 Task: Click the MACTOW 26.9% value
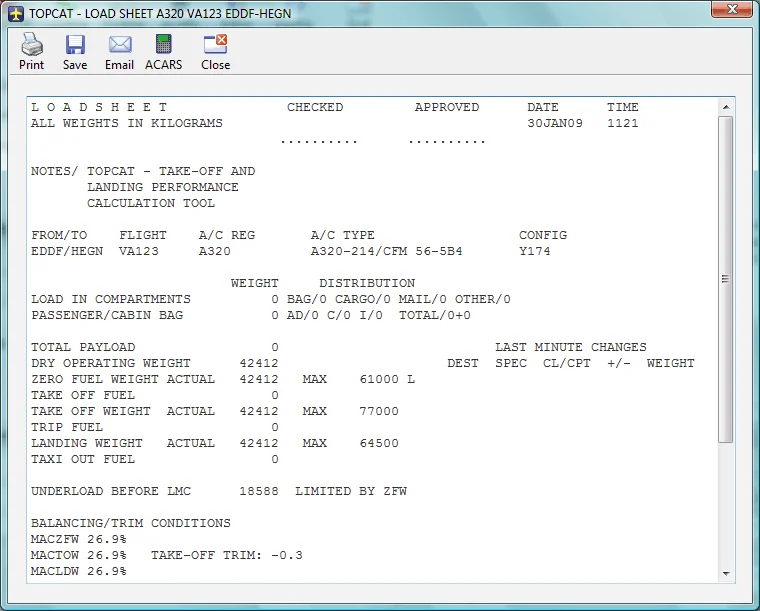click(x=79, y=555)
